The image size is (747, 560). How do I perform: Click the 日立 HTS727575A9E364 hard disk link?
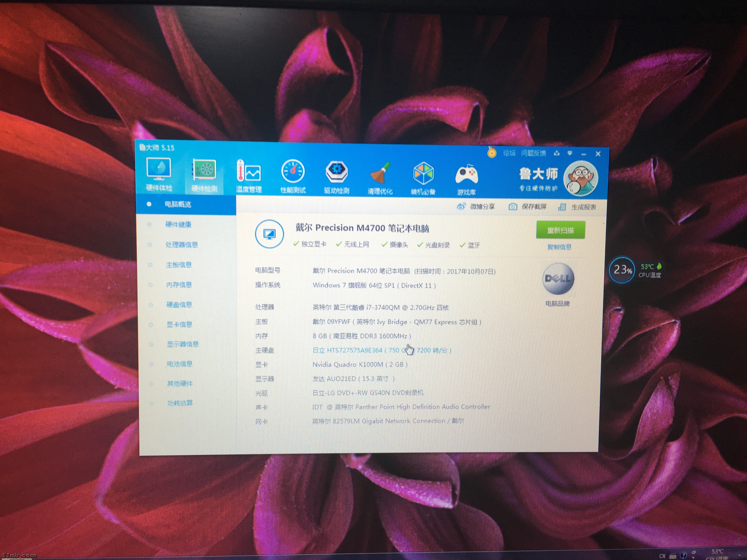[x=382, y=350]
